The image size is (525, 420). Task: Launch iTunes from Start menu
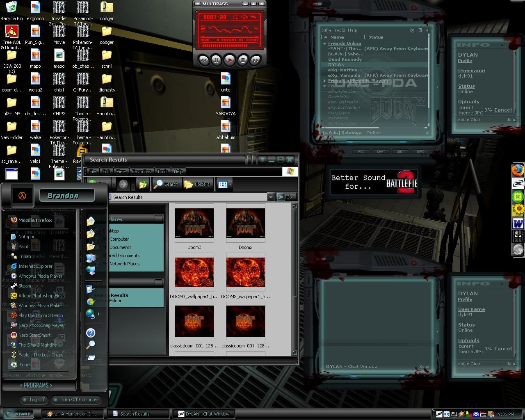click(x=21, y=365)
